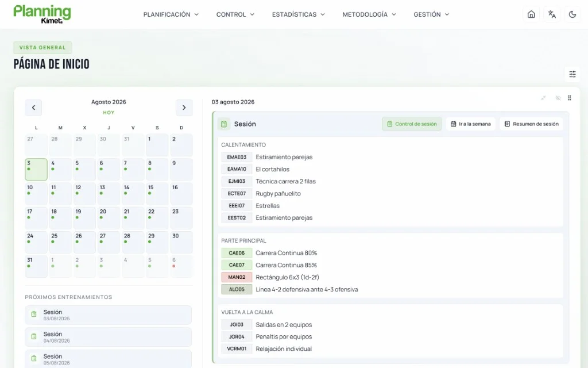The height and width of the screenshot is (368, 588).
Task: Select August 9 in the calendar
Action: coord(181,170)
